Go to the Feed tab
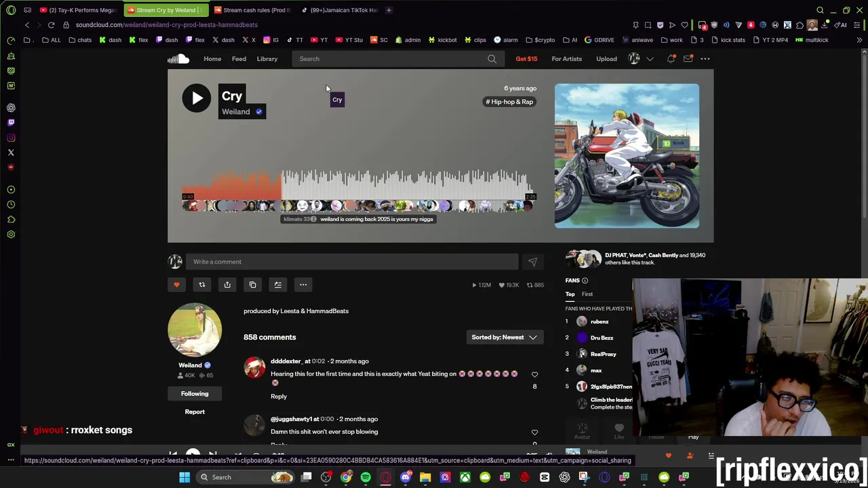 click(239, 59)
